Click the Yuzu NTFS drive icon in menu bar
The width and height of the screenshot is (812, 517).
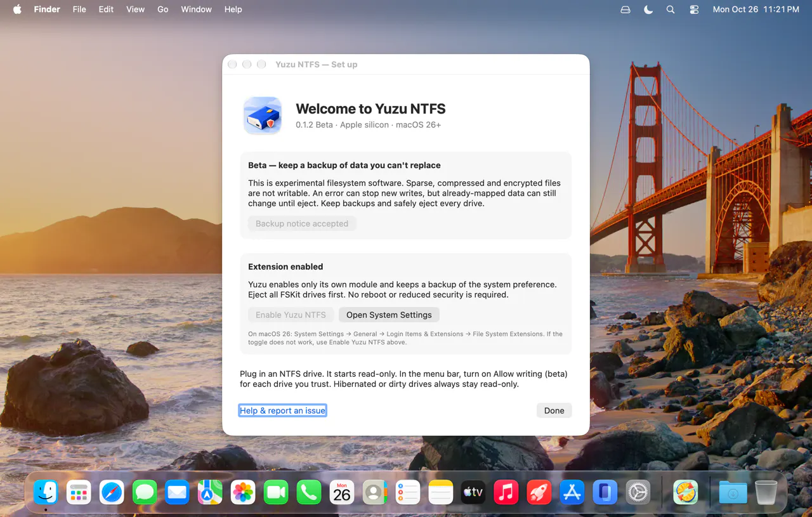(625, 10)
